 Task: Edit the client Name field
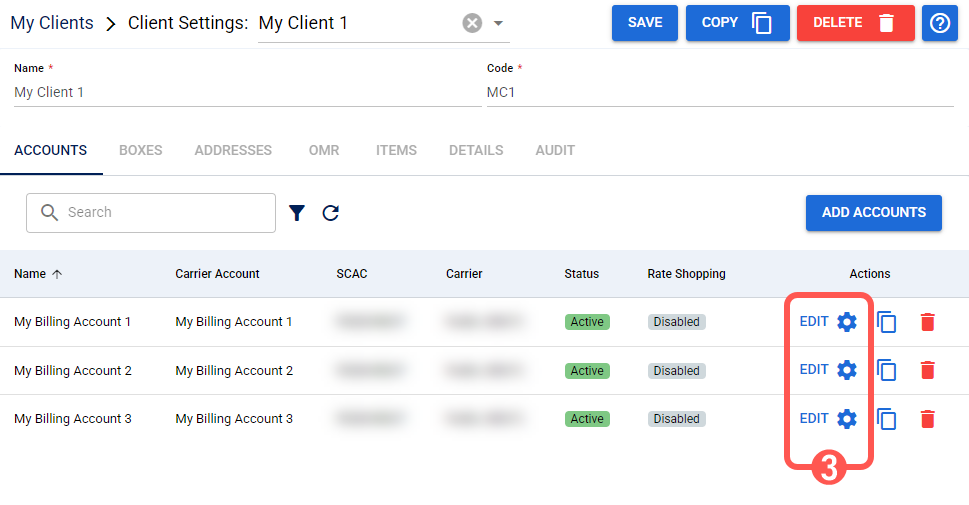tap(247, 92)
